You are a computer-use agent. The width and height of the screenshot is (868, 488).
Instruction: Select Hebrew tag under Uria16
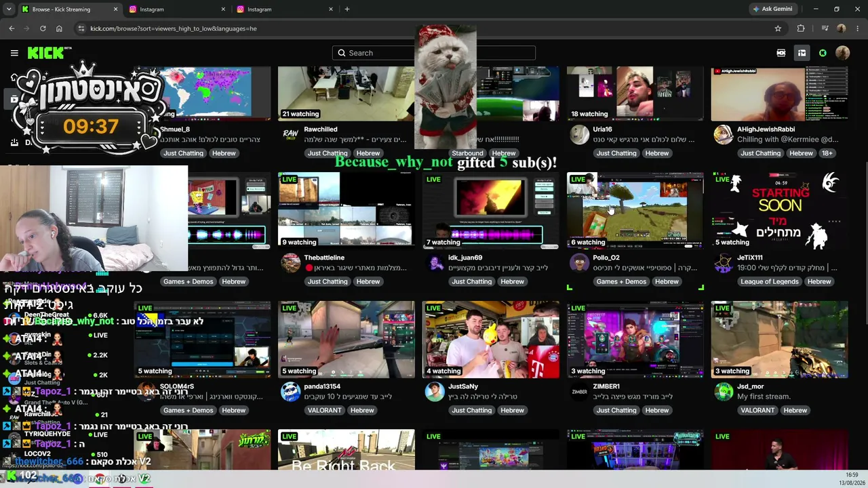(x=657, y=153)
